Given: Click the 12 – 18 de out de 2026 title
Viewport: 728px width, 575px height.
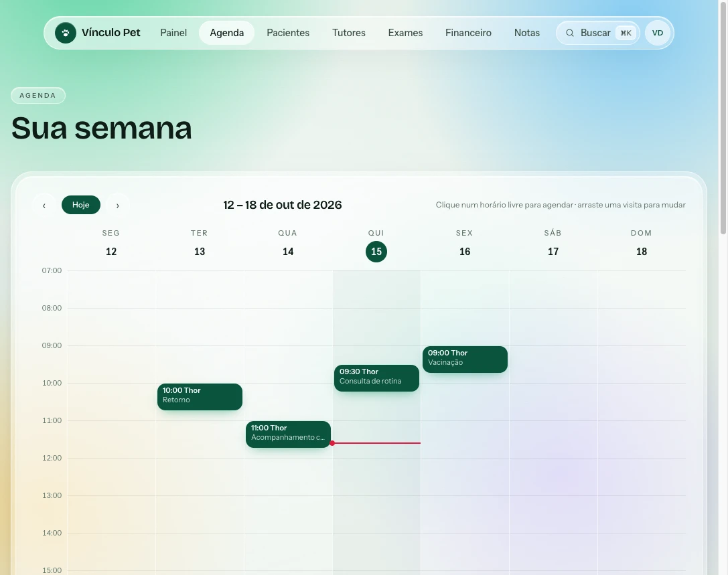Looking at the screenshot, I should (x=282, y=205).
